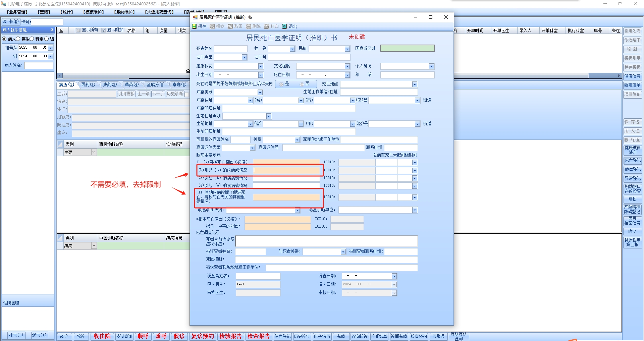Open the 个人身份 dropdown
Viewport: 644px width, 341px height.
[x=432, y=66]
